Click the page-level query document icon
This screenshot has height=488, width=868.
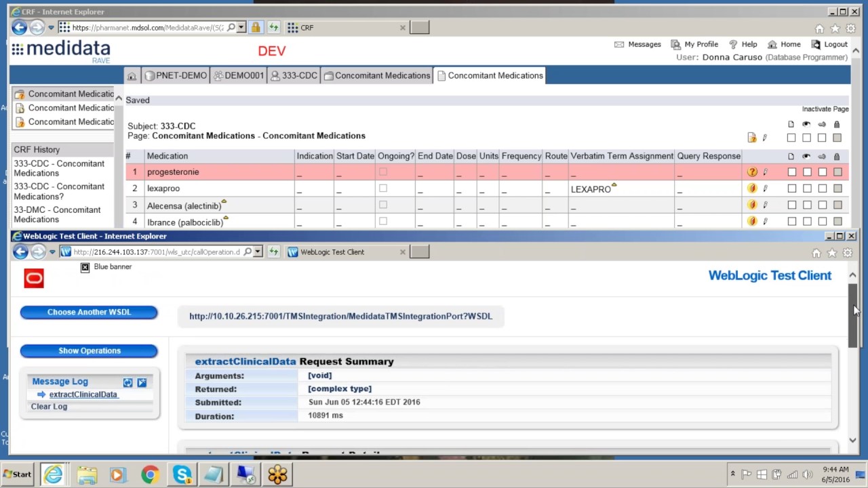[752, 138]
